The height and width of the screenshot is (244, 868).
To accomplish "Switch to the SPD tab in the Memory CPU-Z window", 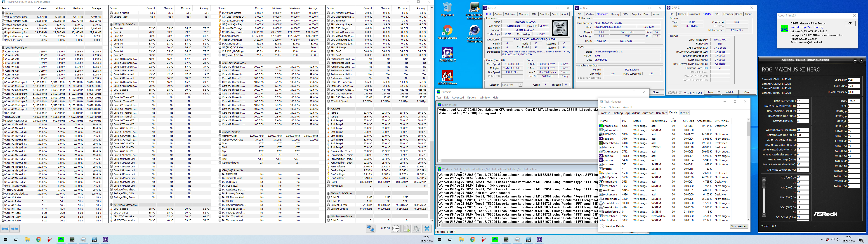I will click(717, 14).
